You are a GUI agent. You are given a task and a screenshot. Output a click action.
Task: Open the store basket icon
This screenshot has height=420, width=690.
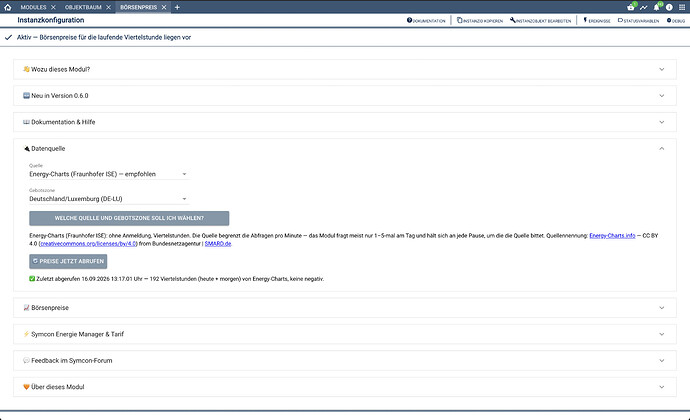[x=631, y=7]
